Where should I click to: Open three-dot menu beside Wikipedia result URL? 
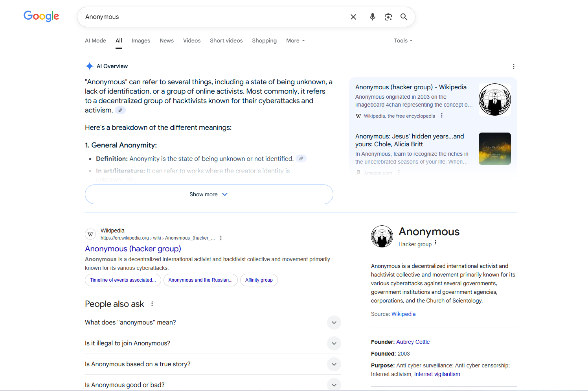221,238
